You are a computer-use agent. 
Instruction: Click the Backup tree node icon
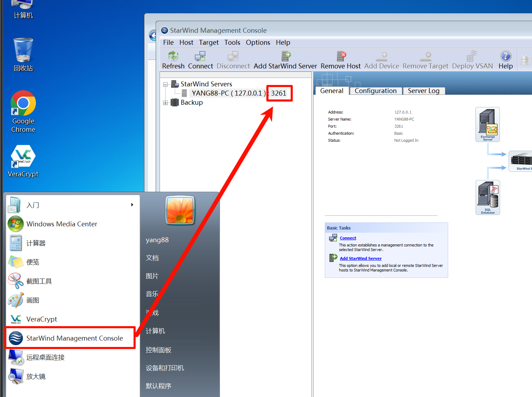click(175, 102)
